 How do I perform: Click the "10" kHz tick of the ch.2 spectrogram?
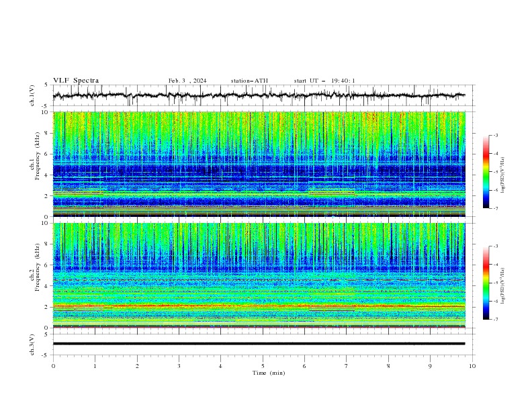(x=45, y=223)
